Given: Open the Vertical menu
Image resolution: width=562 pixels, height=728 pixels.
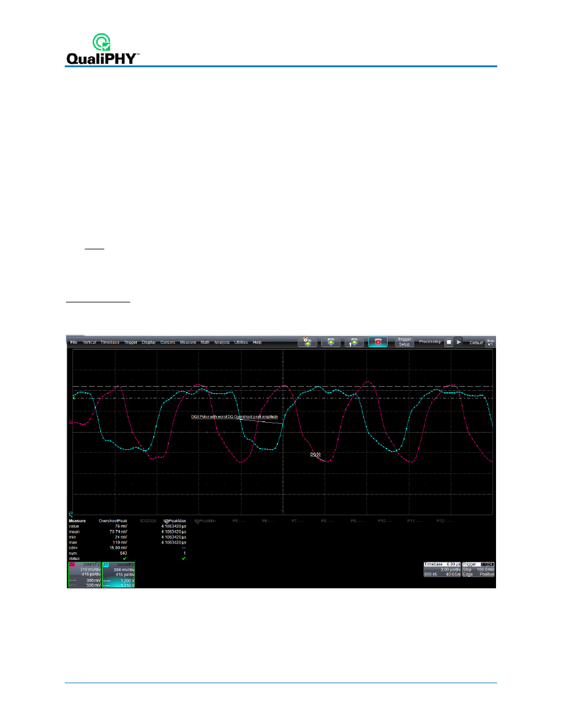Looking at the screenshot, I should (x=90, y=342).
